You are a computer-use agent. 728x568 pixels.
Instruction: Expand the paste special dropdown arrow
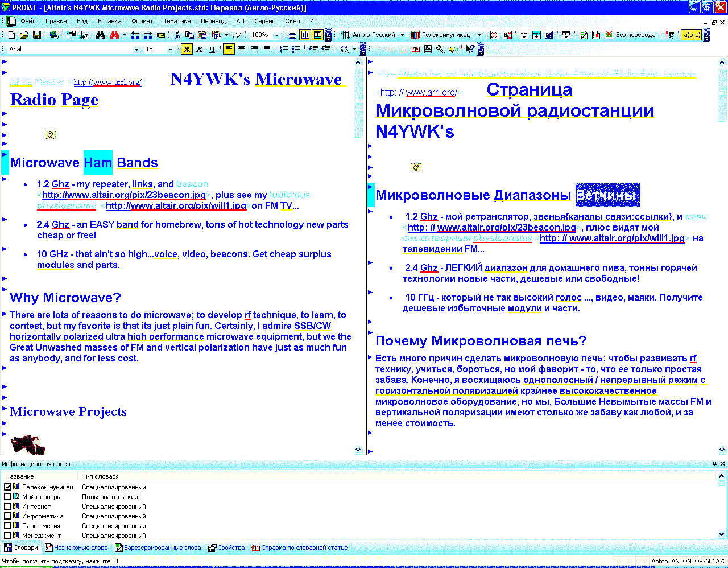(x=226, y=35)
